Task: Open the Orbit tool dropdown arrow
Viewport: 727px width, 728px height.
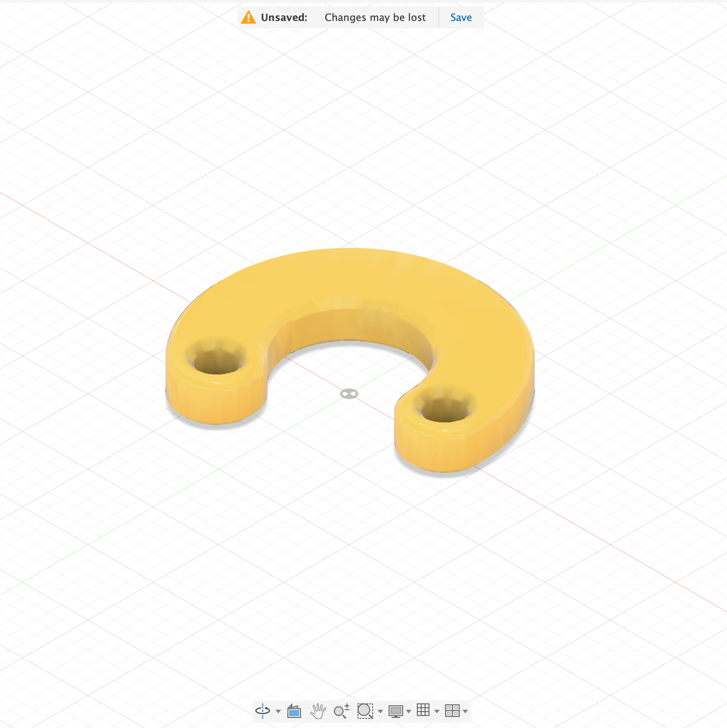Action: pyautogui.click(x=278, y=711)
